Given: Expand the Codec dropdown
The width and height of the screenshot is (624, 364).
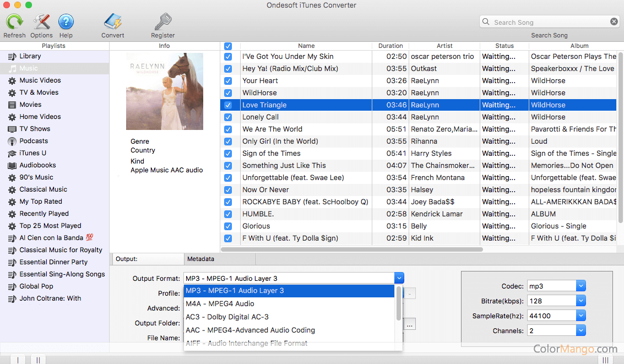Looking at the screenshot, I should point(580,286).
